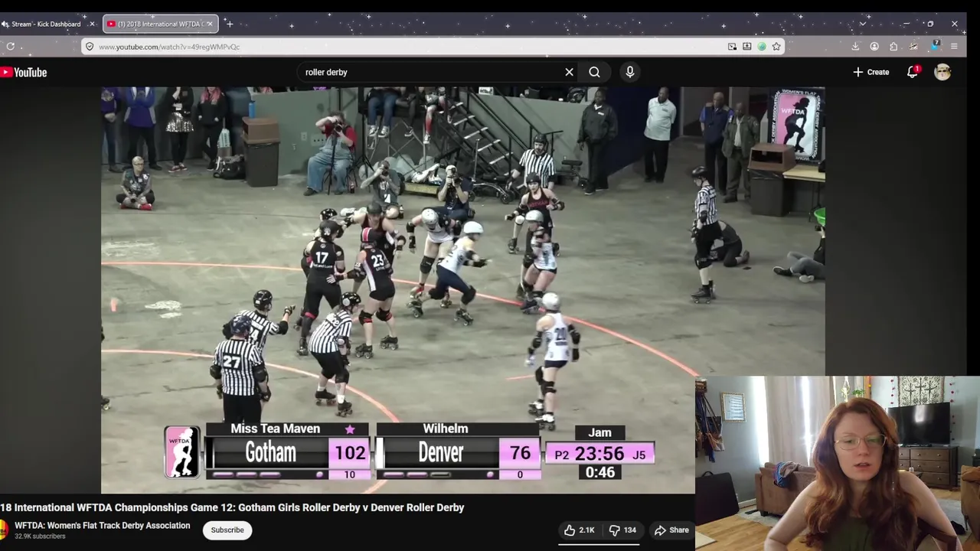Screen dimensions: 980x551
Task: Mute the Kick Dashboard tab audio icon
Action: 5,24
